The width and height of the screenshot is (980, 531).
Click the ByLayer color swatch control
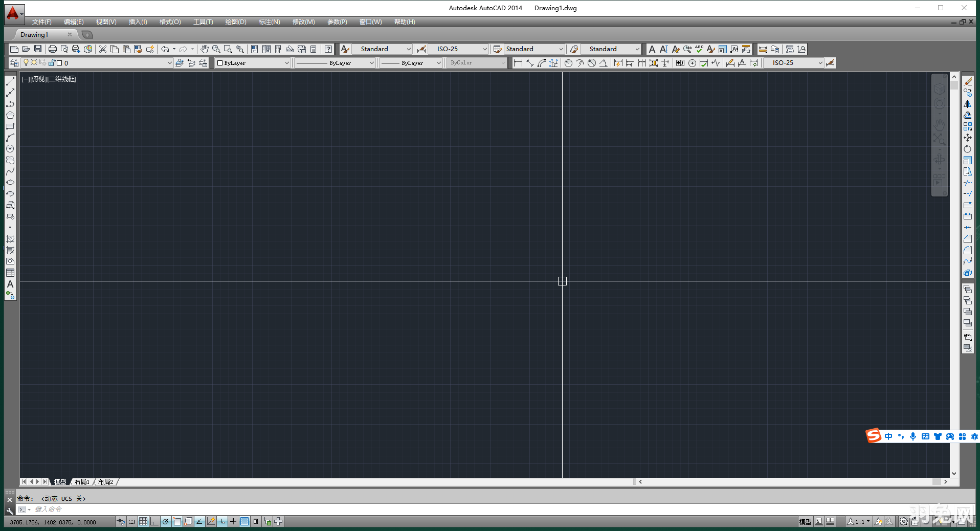click(x=251, y=62)
